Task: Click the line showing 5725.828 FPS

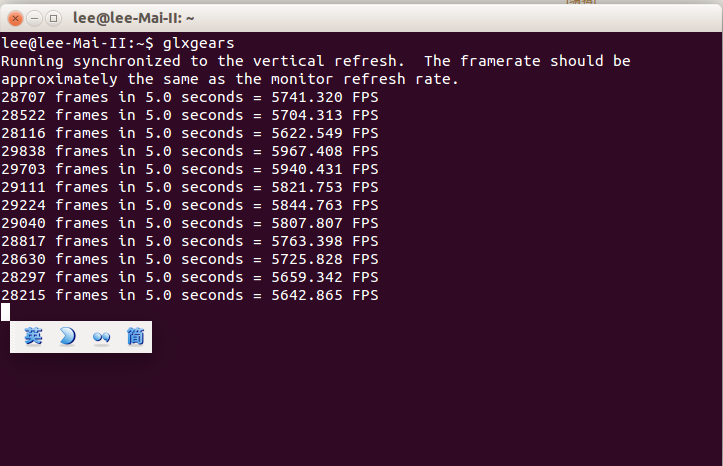Action: [190, 259]
